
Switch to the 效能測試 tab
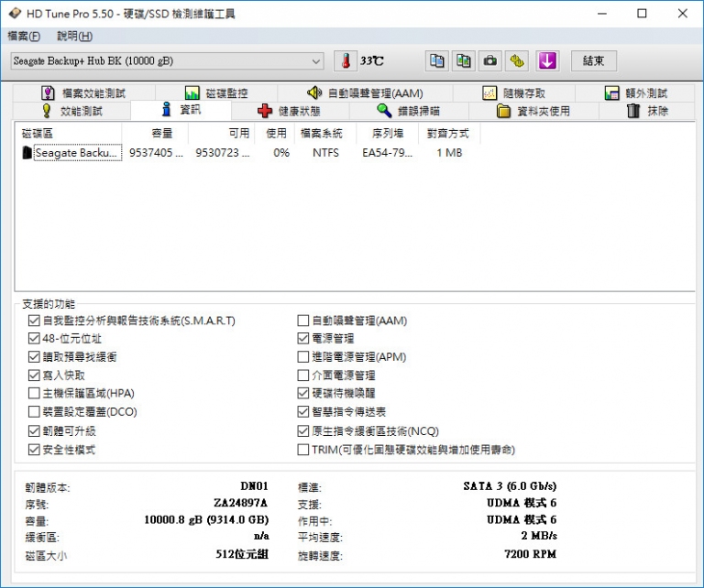(x=71, y=111)
